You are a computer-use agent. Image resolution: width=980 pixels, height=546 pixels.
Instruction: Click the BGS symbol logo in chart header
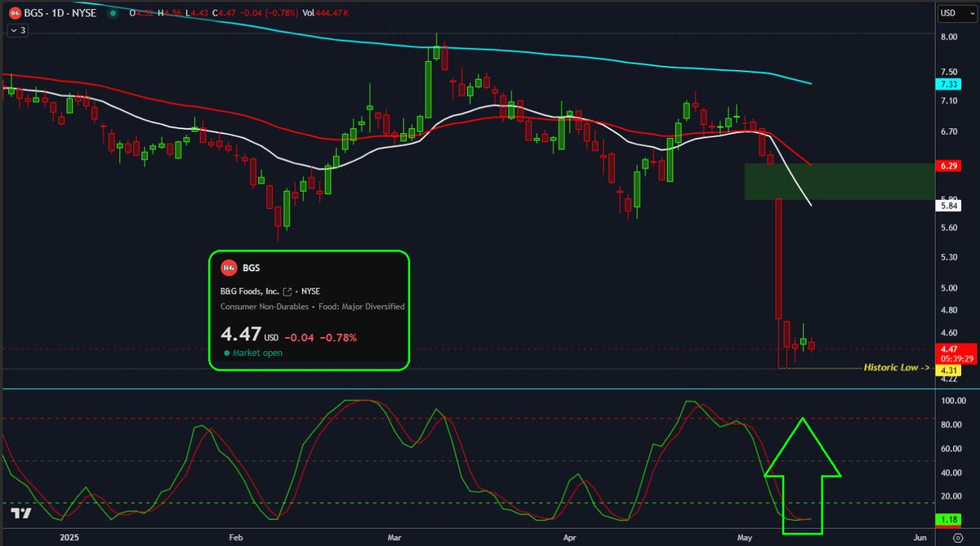pos(14,13)
